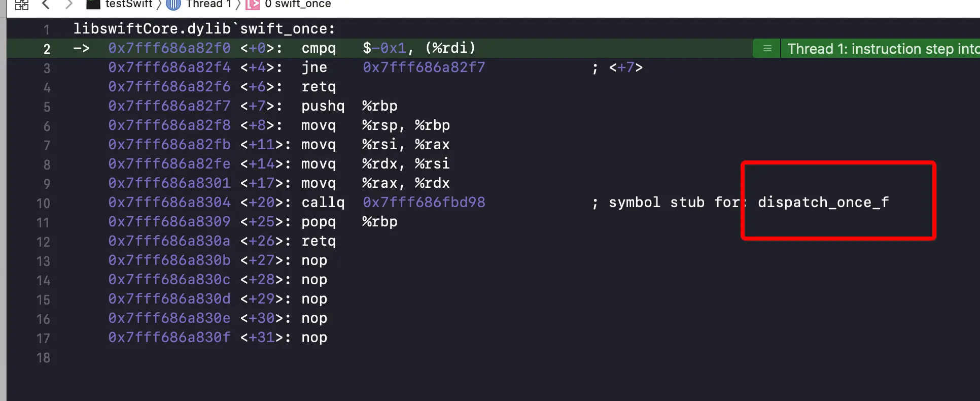Viewport: 980px width, 401px height.
Task: Click line number 10 in the gutter
Action: click(x=43, y=204)
